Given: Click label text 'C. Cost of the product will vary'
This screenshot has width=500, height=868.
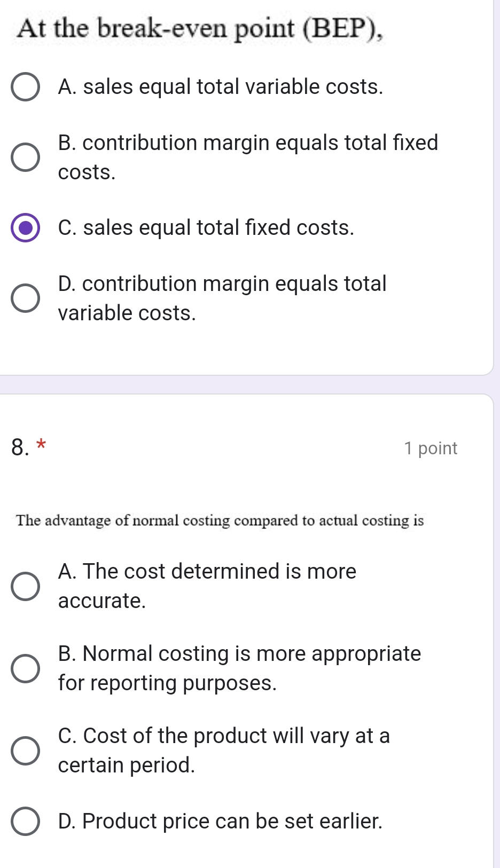Looking at the screenshot, I should point(224,736).
